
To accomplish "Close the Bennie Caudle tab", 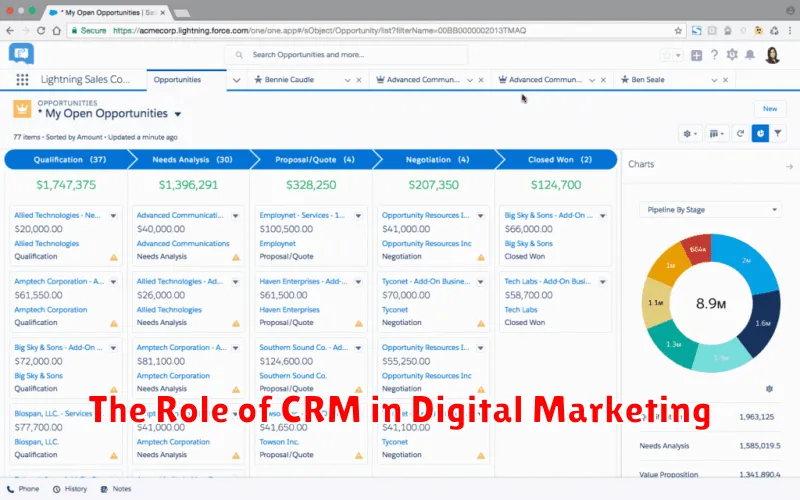I will point(359,80).
